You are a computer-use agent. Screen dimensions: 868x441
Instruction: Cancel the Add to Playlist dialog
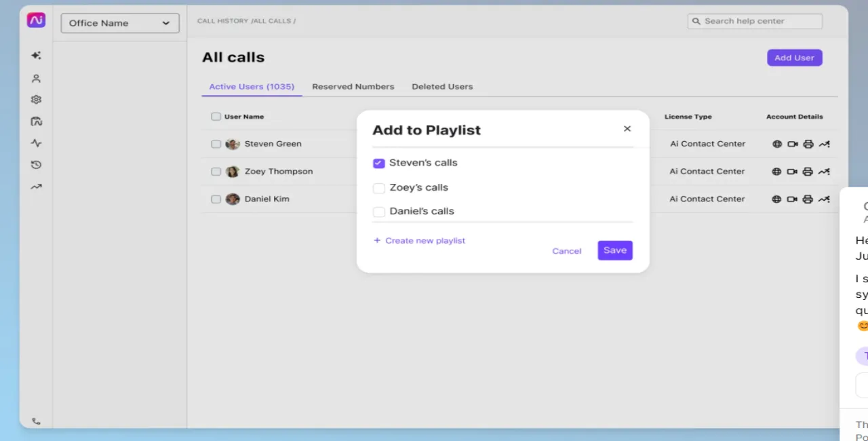566,251
